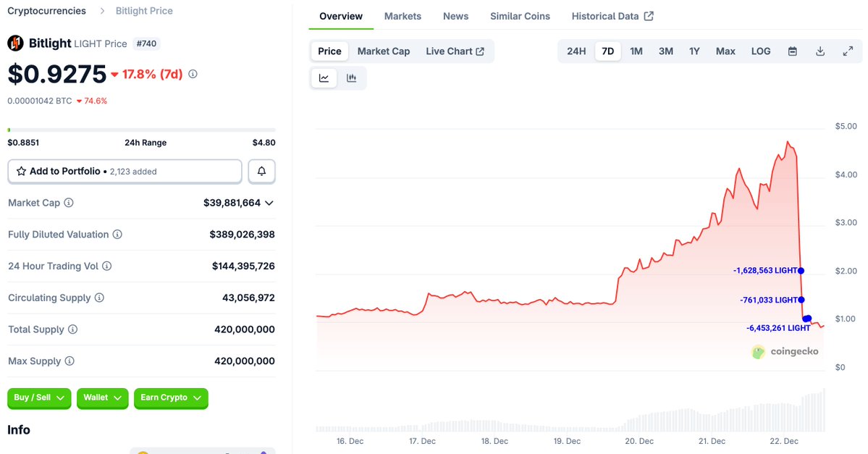868x454 pixels.
Task: Click the 24 Hour Trading Vol info icon
Action: tap(106, 266)
